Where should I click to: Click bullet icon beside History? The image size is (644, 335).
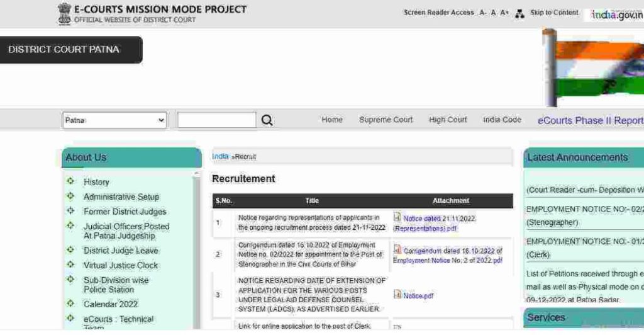[71, 181]
